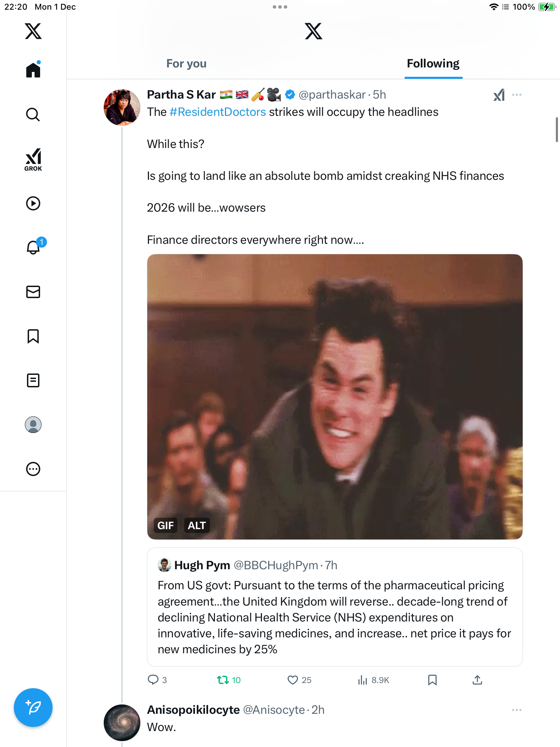The image size is (560, 747).
Task: Bookmark Partha S Kar's post
Action: coord(432,680)
